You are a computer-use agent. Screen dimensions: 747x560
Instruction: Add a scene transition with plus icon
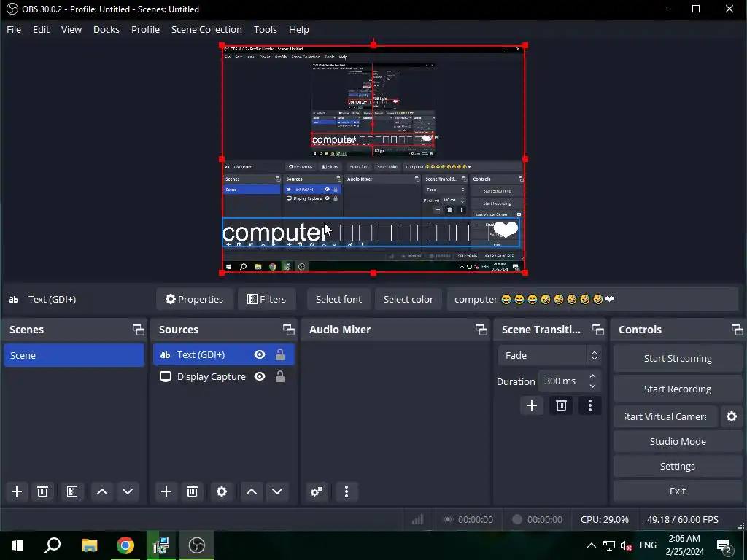(532, 405)
